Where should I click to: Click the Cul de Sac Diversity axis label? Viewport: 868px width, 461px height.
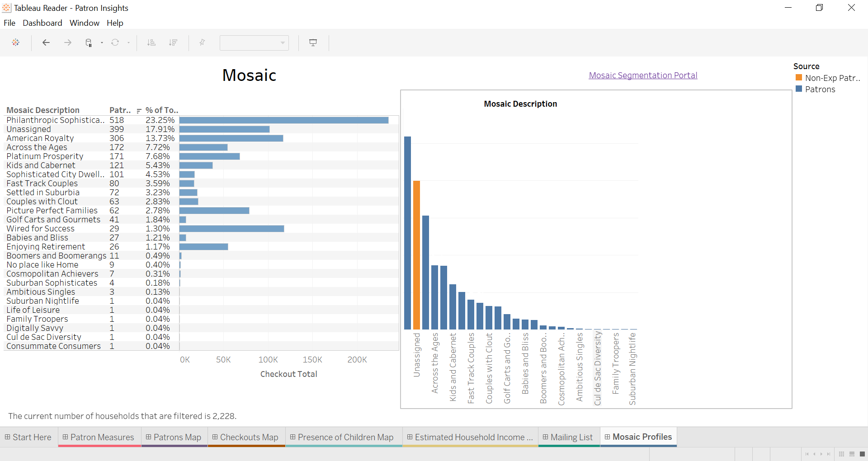pyautogui.click(x=597, y=368)
